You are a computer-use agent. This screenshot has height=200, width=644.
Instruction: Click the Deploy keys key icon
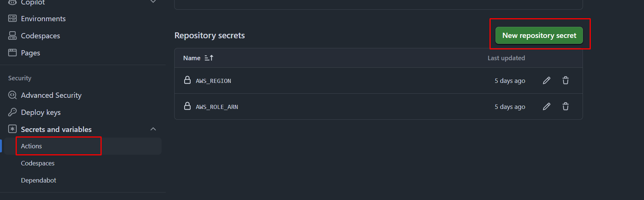click(x=13, y=112)
